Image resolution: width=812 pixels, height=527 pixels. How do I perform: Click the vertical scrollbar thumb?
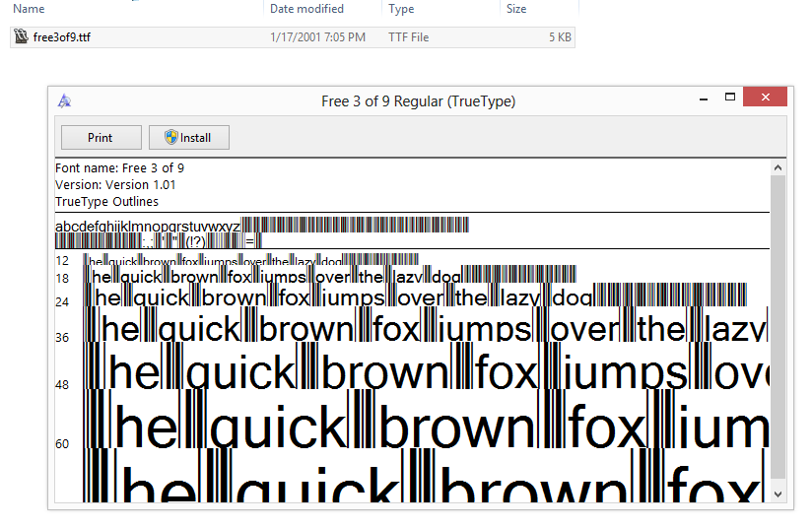click(x=778, y=327)
